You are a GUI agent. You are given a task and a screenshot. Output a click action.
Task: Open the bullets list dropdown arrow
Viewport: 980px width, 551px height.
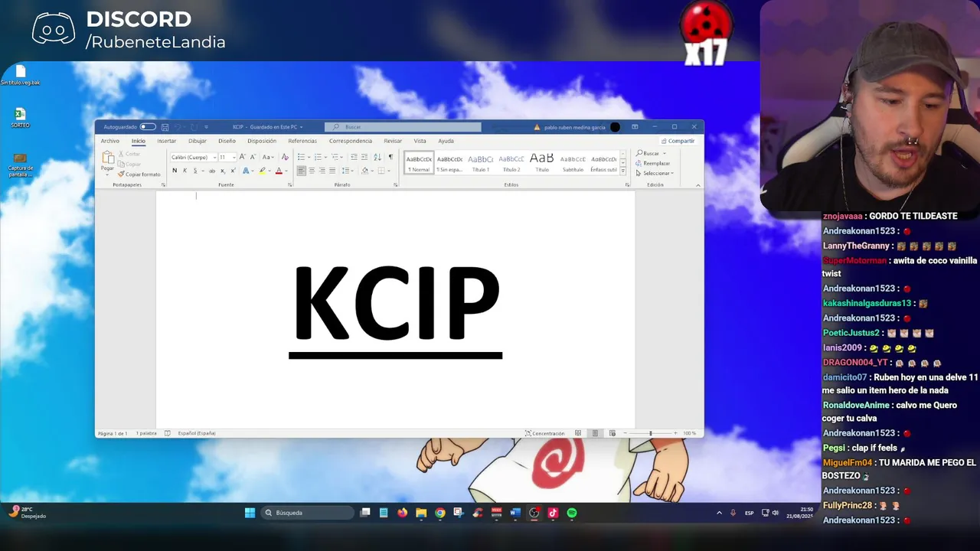tap(309, 157)
